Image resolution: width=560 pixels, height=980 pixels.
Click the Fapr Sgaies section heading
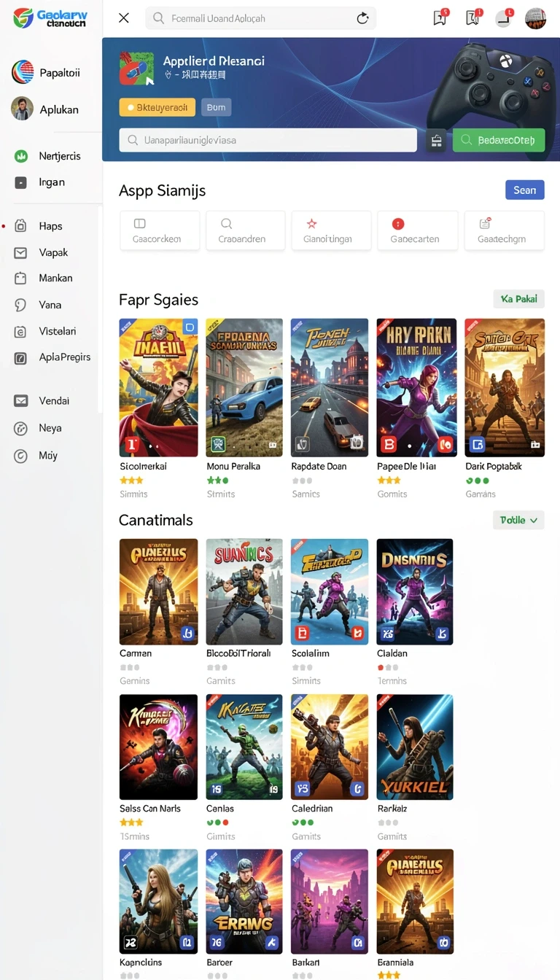click(158, 300)
